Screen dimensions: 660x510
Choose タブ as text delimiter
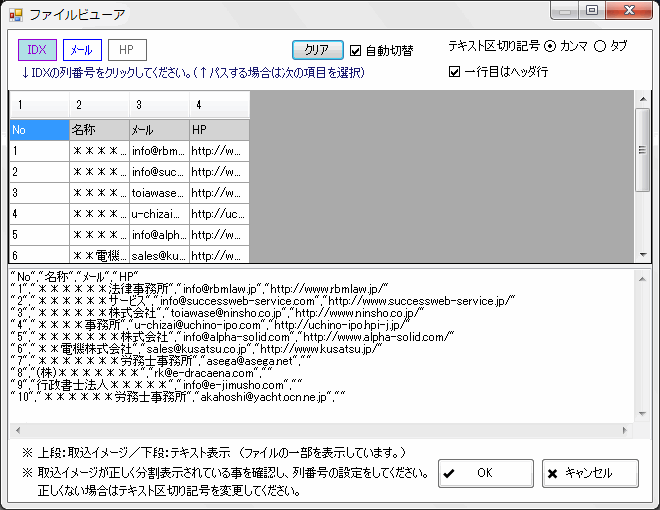[601, 46]
